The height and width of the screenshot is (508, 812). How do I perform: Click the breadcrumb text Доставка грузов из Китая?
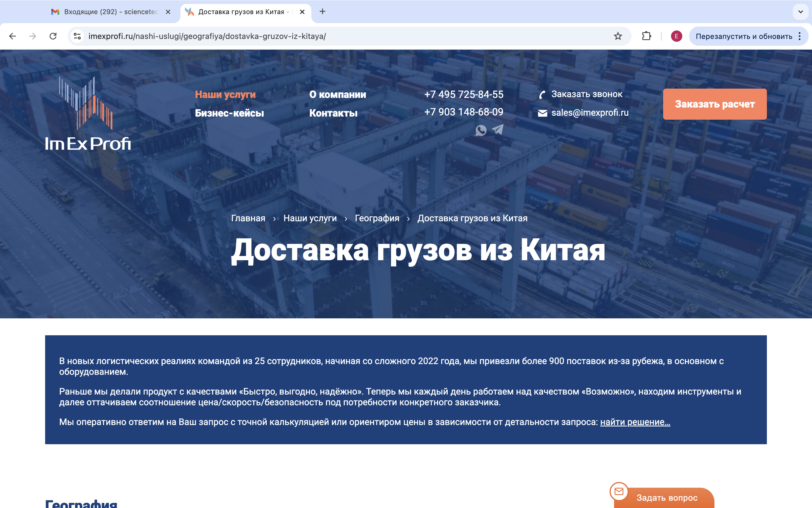click(x=473, y=218)
